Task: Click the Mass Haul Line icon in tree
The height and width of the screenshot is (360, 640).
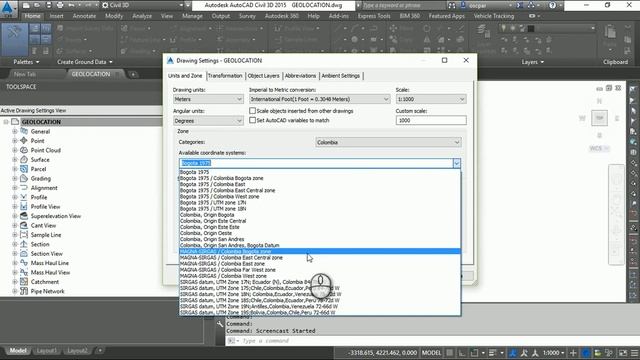Action: 24,263
